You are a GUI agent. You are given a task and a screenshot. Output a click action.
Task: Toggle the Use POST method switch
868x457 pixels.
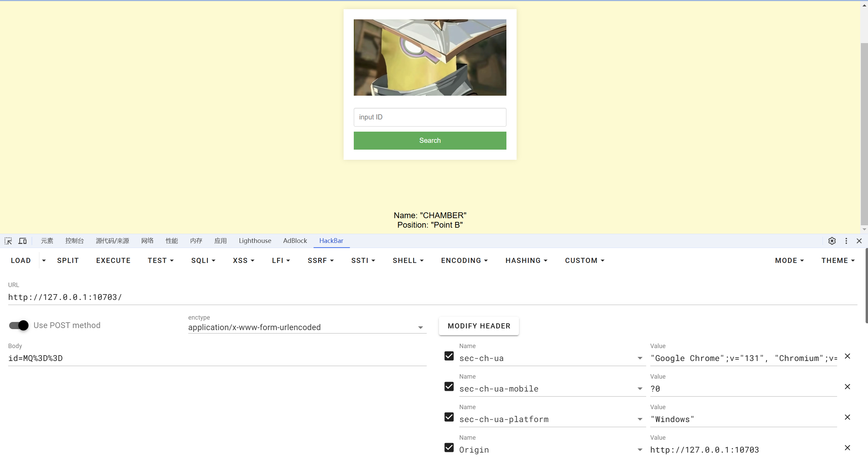pyautogui.click(x=19, y=325)
